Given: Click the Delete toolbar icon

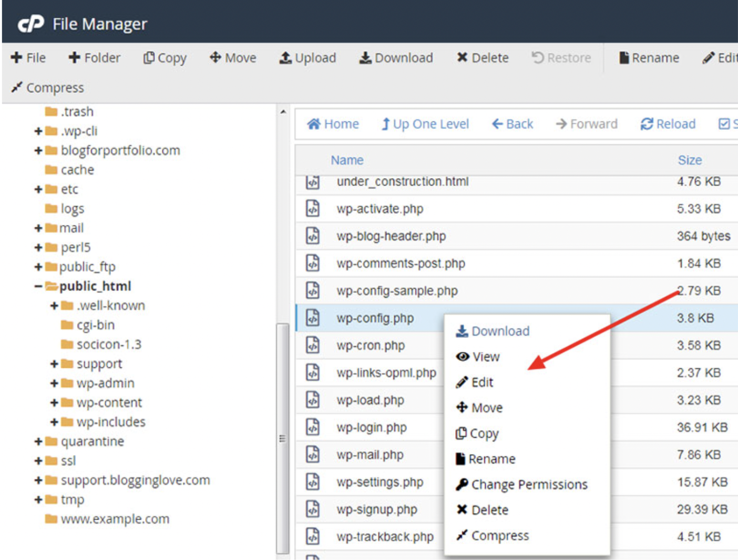Looking at the screenshot, I should click(462, 58).
